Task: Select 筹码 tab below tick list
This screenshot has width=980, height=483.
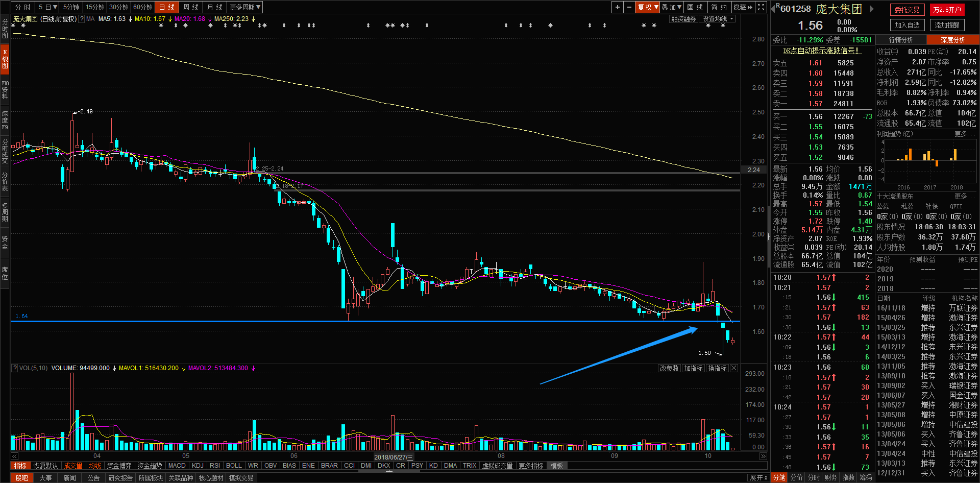Action: (866, 478)
